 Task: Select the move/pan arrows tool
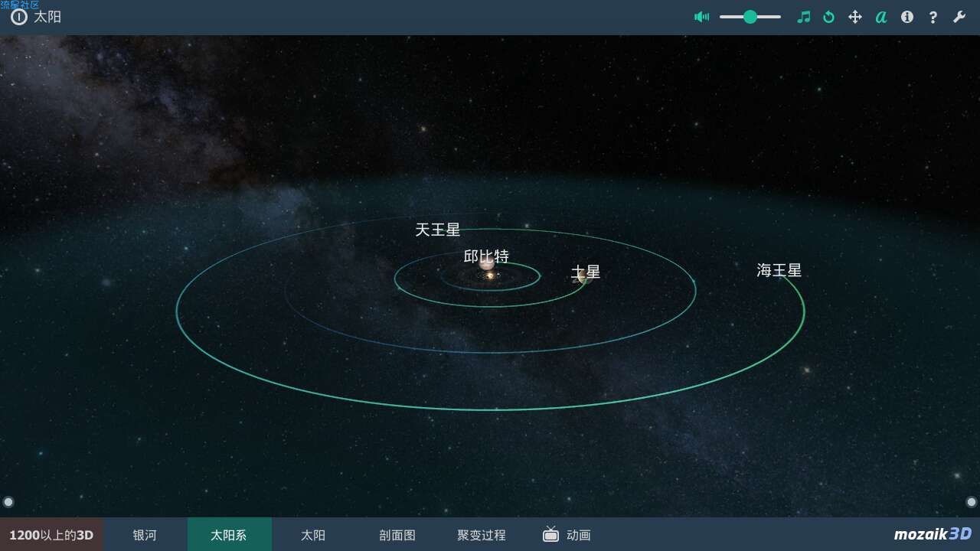(855, 17)
